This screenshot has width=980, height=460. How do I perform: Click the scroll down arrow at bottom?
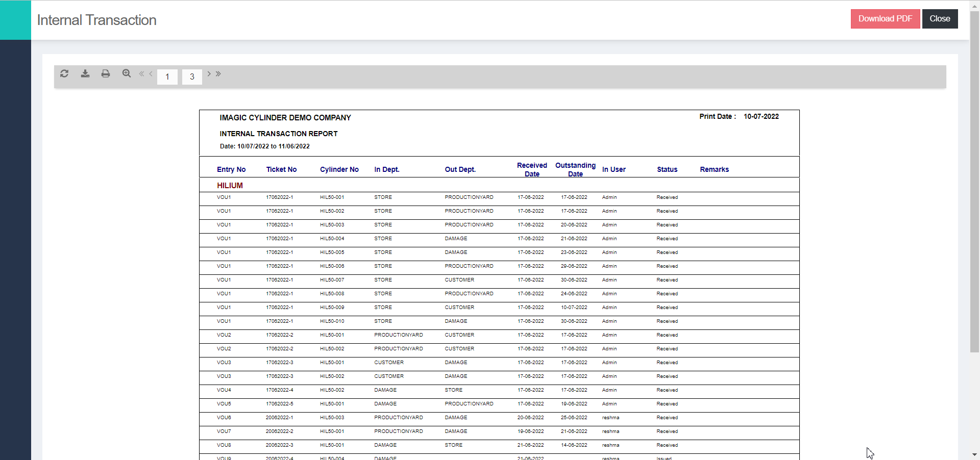[974, 454]
